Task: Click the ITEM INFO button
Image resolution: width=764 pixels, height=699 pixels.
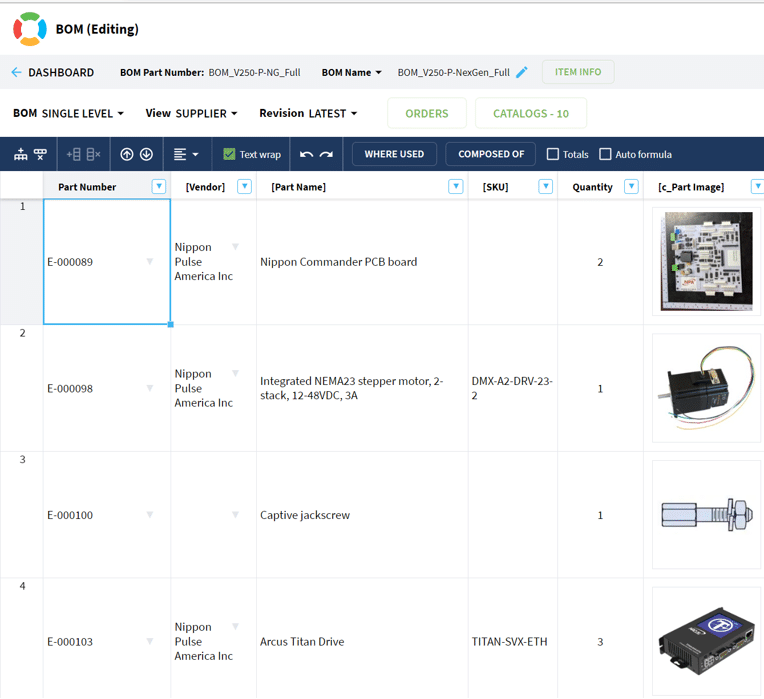Action: coord(578,72)
